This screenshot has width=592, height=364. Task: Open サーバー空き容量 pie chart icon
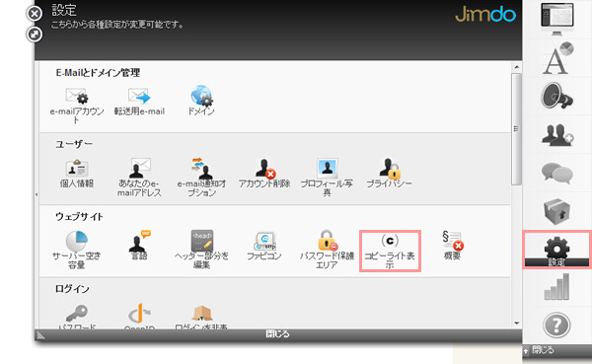pyautogui.click(x=77, y=241)
